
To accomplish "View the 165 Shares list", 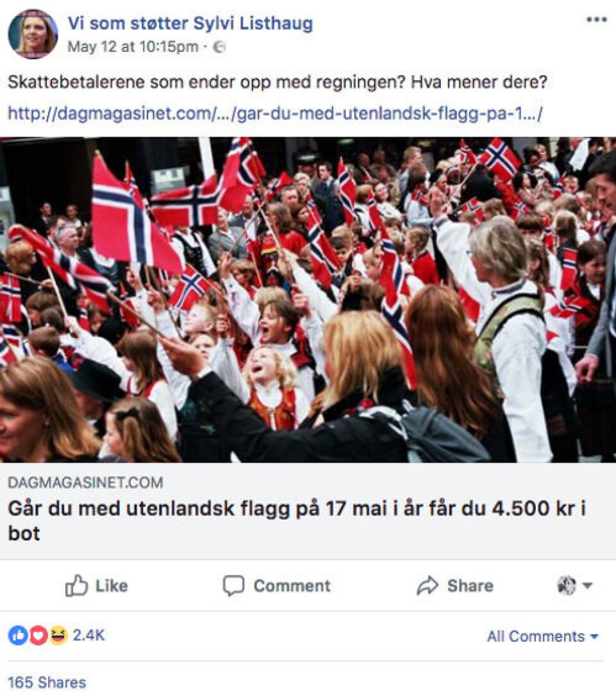I will [47, 683].
